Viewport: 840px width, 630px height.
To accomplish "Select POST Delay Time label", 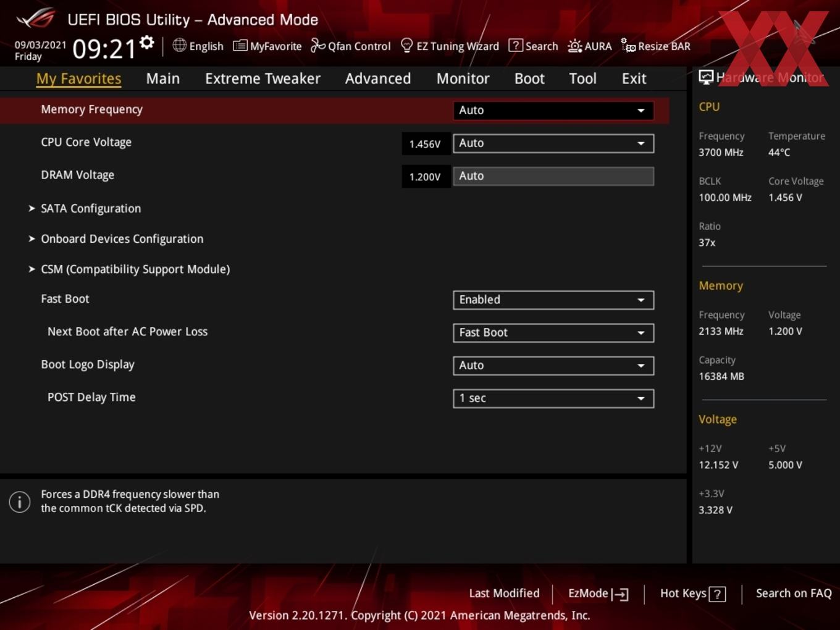I will [x=91, y=397].
